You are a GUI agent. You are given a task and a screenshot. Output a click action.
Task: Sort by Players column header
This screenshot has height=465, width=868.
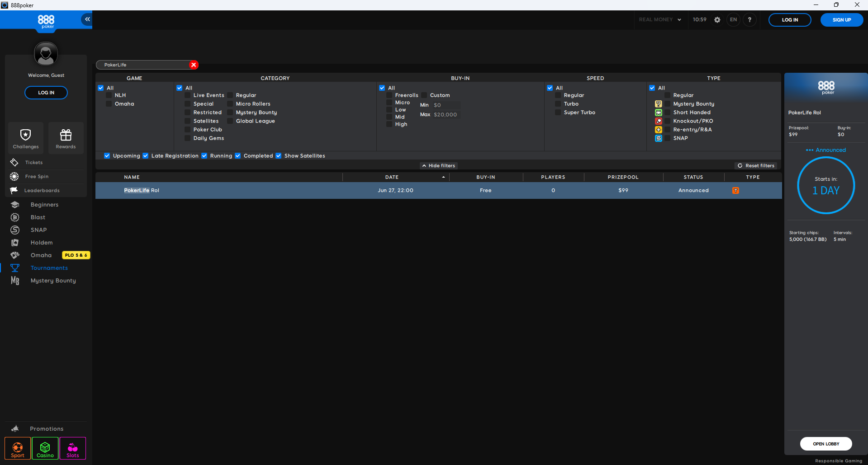pyautogui.click(x=553, y=177)
